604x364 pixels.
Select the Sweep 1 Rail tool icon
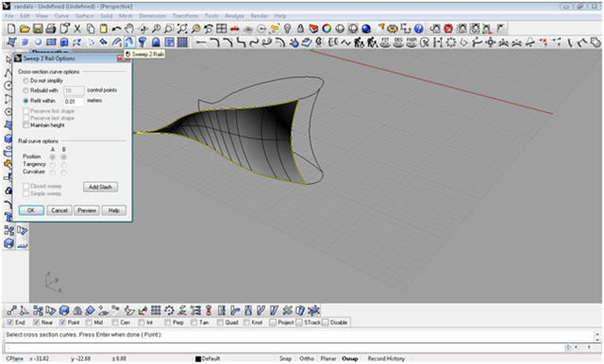point(116,41)
